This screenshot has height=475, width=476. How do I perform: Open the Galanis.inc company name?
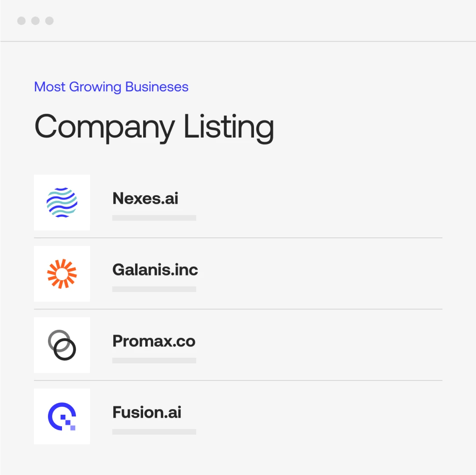(x=155, y=270)
